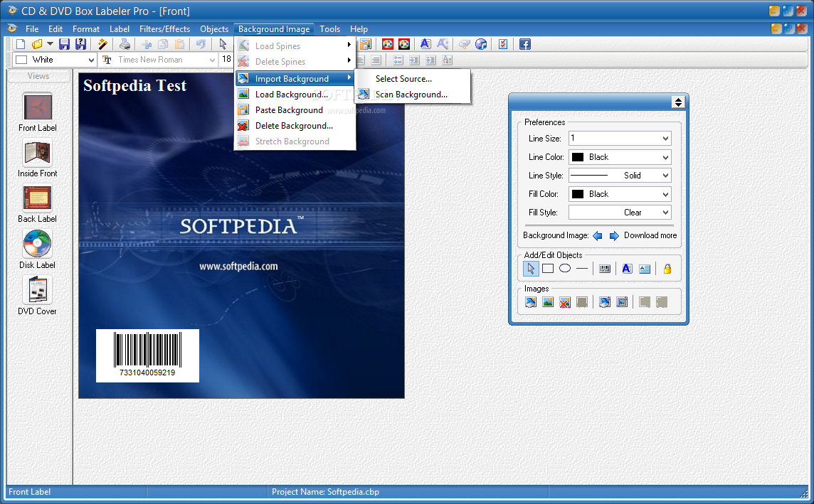Go to next background image arrow
This screenshot has height=504, width=814.
coord(614,236)
